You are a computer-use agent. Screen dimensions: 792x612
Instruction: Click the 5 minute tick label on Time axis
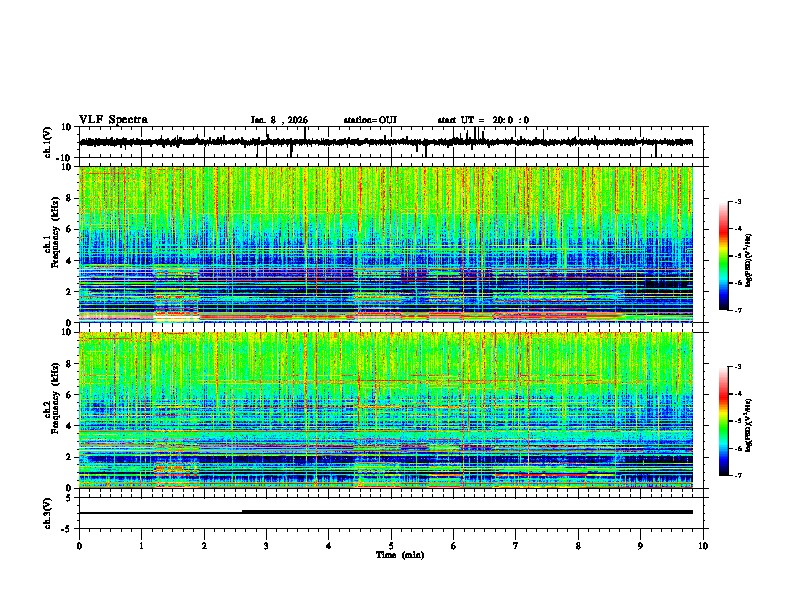[391, 546]
